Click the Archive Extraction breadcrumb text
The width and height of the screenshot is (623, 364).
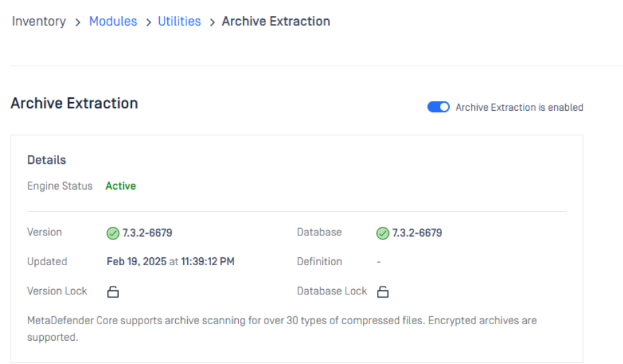(x=276, y=21)
